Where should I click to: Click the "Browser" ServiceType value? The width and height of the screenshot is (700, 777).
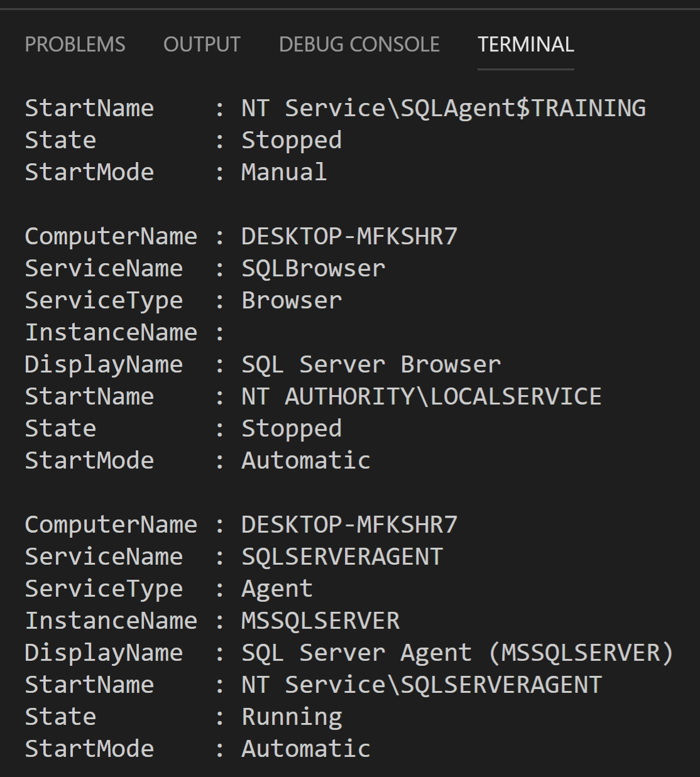coord(292,300)
